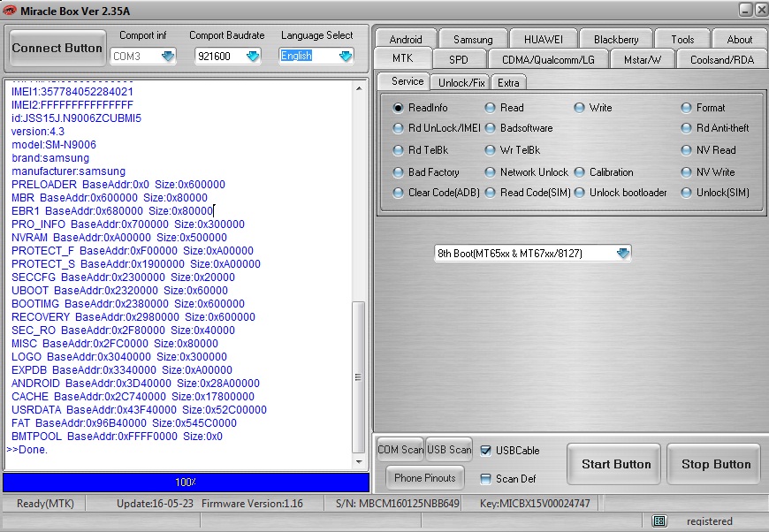Switch to the Mstar/W tab

643,59
